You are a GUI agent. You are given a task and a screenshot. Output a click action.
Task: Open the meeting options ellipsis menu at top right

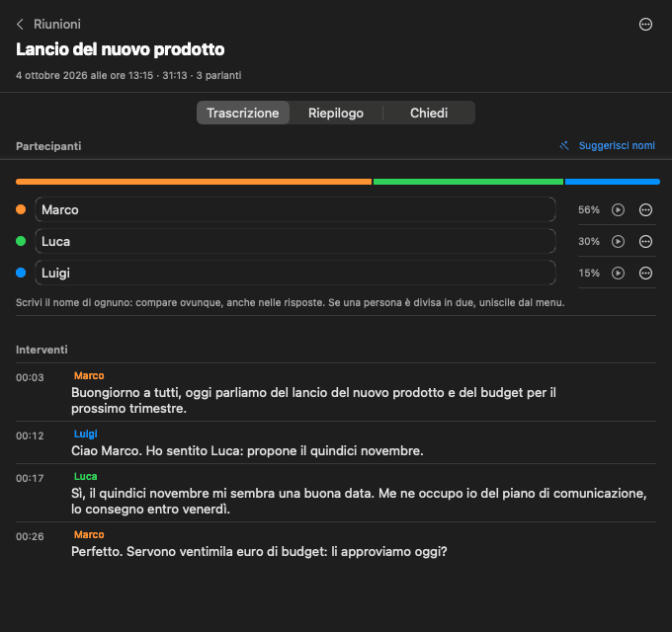[x=645, y=25]
